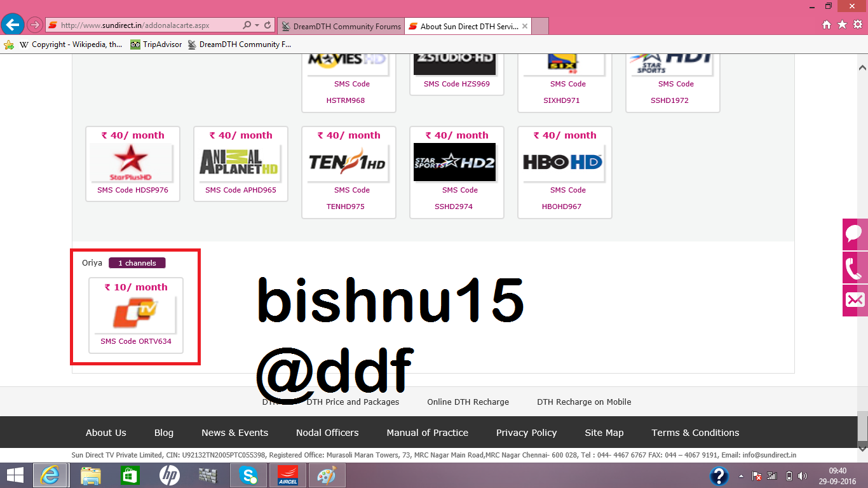Viewport: 868px width, 488px height.
Task: Switch to DreamDTH Community Forums tab
Action: coord(341,26)
